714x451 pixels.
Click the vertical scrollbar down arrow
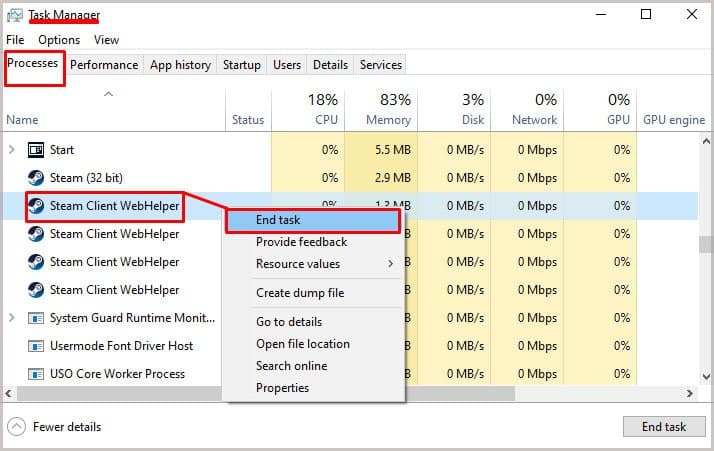tap(706, 377)
